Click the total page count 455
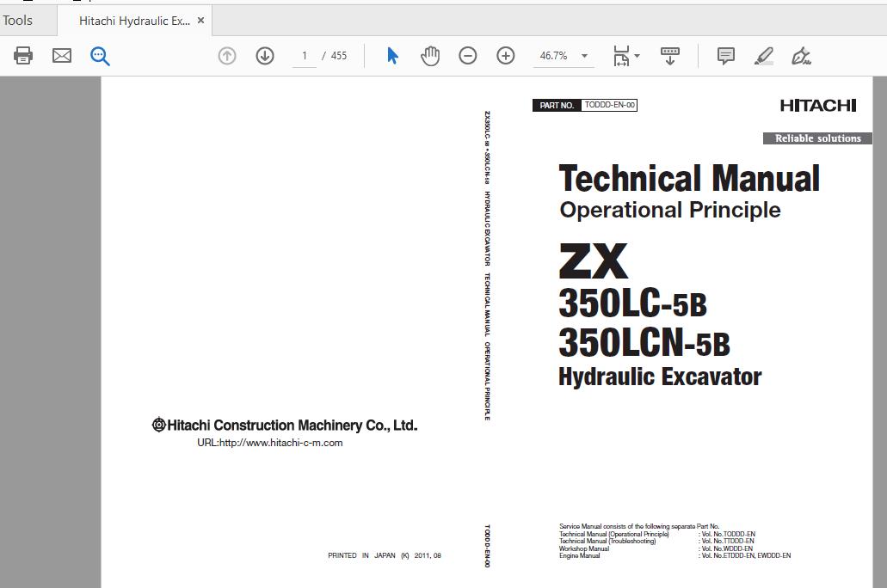Screen dimensions: 887x588 pos(339,55)
